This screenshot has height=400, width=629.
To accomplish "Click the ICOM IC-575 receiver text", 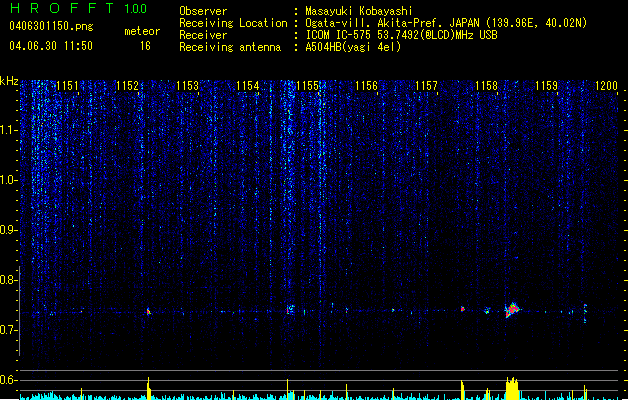I will tap(401, 35).
